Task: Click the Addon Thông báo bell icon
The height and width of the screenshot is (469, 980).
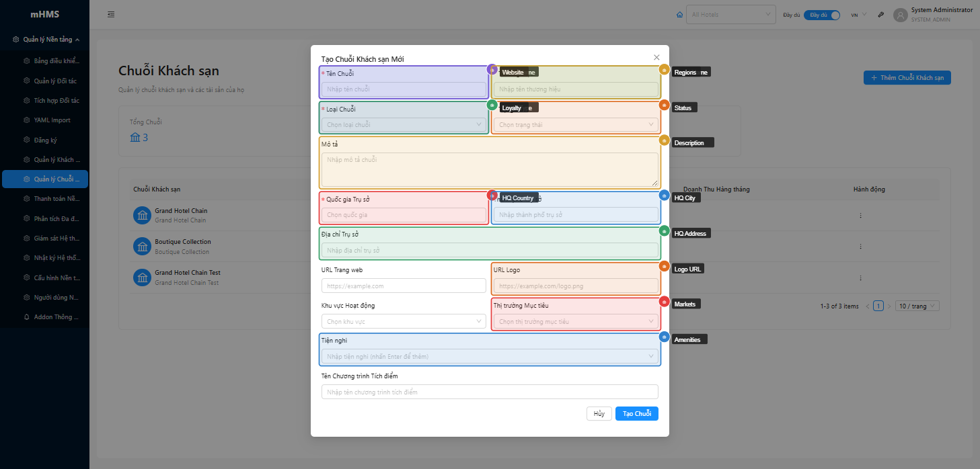Action: (27, 316)
